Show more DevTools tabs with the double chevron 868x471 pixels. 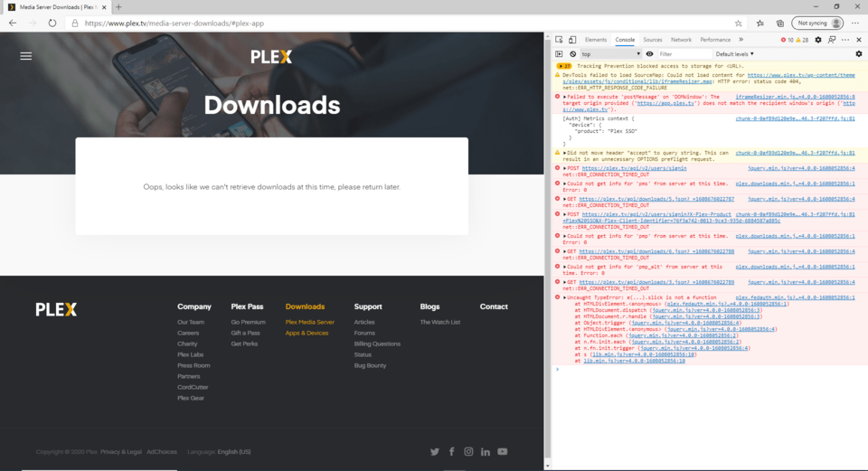coord(741,40)
